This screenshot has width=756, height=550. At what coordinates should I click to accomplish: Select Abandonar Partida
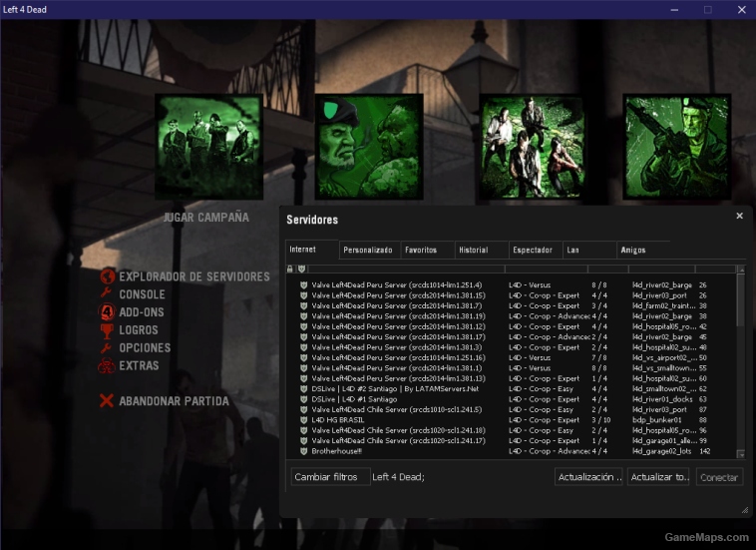pyautogui.click(x=174, y=401)
